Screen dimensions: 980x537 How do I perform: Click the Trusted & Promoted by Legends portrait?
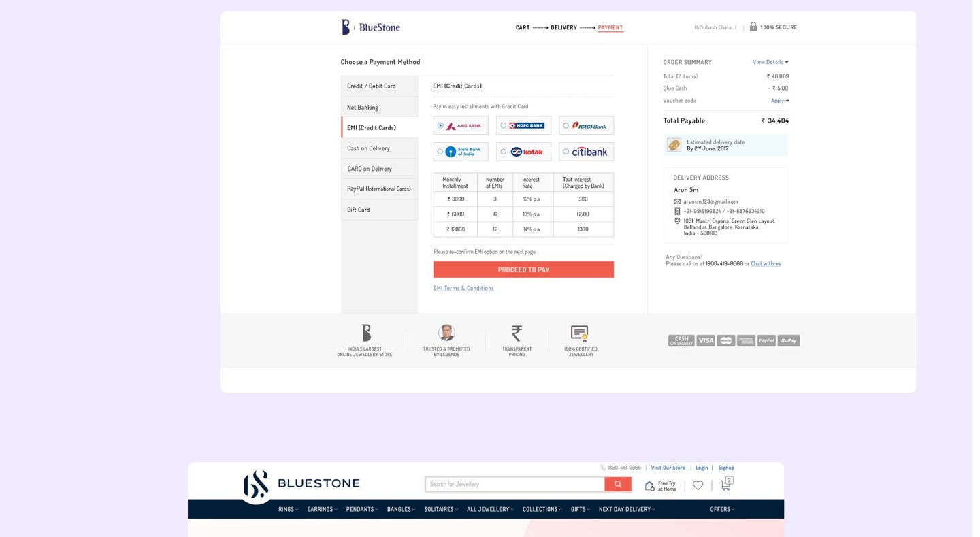446,333
